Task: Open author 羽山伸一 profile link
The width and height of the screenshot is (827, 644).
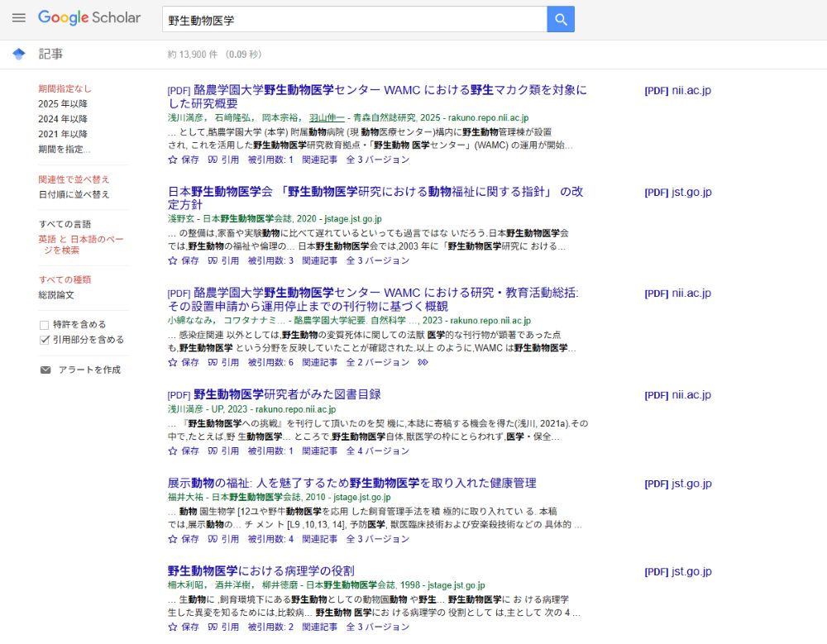Action: (327, 118)
